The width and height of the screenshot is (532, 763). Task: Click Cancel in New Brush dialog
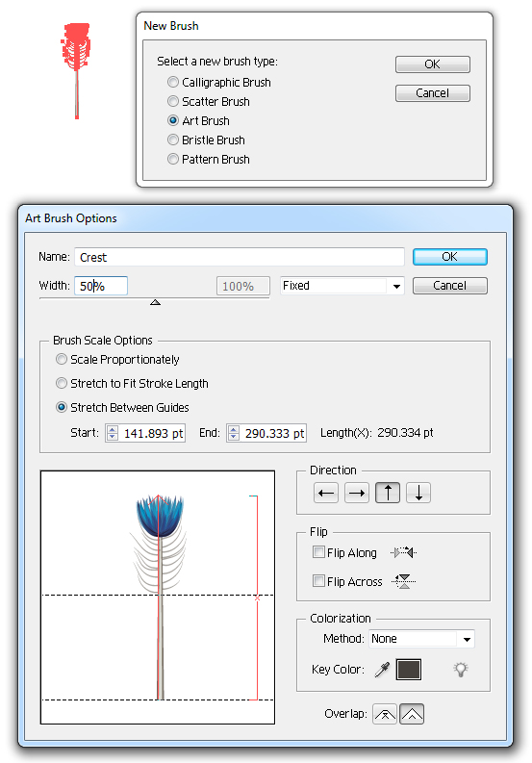click(433, 93)
